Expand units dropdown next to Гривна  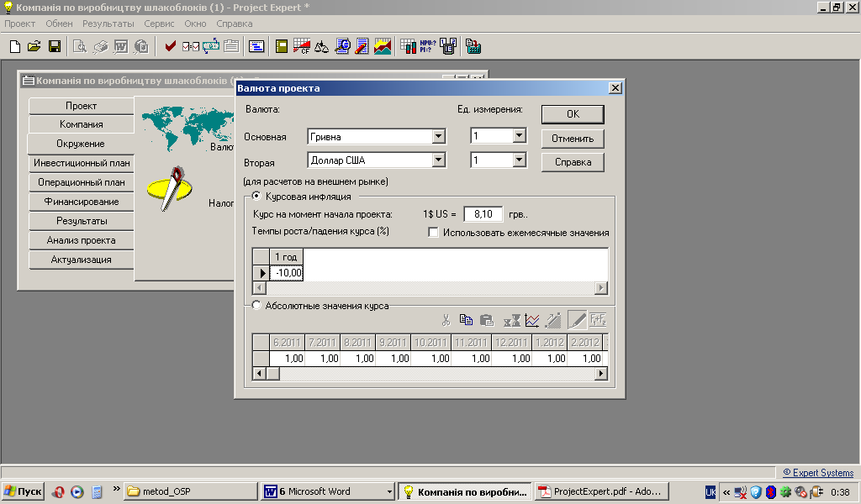[x=519, y=135]
